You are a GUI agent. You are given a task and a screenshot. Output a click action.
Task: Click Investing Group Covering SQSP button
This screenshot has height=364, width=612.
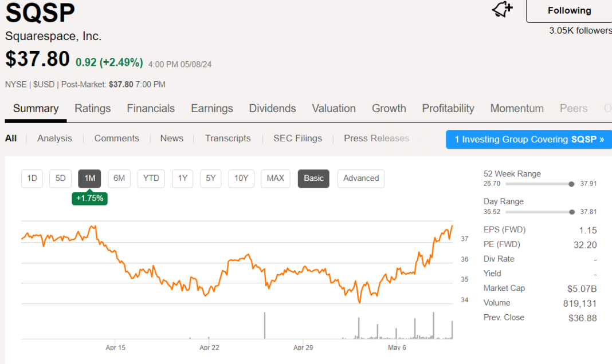(x=528, y=139)
